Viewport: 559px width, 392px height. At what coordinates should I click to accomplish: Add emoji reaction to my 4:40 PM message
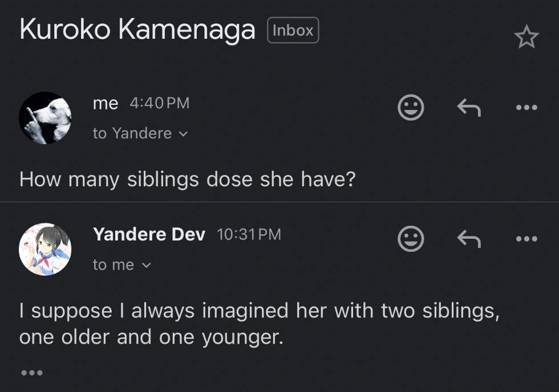tap(411, 107)
